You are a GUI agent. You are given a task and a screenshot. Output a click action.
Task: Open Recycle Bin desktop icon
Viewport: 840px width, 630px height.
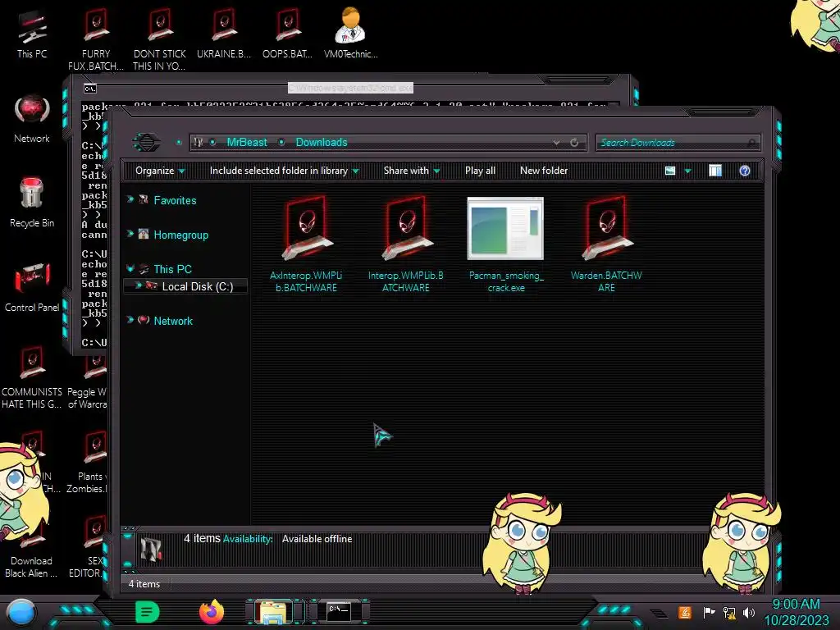point(32,203)
